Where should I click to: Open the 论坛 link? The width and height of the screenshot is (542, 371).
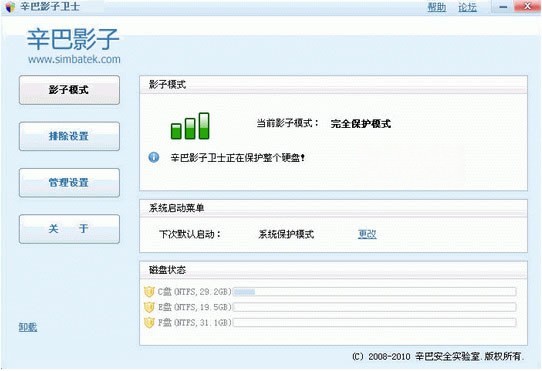click(x=467, y=7)
